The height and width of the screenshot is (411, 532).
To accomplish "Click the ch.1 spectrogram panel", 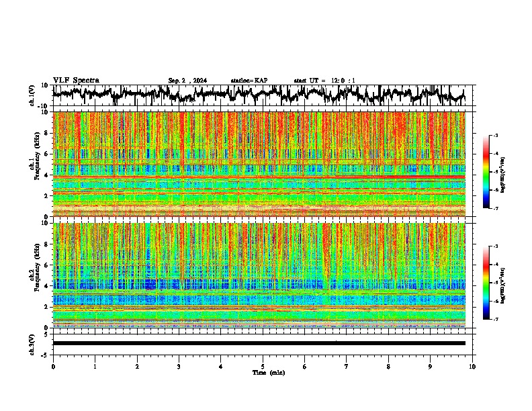I will pyautogui.click(x=259, y=164).
